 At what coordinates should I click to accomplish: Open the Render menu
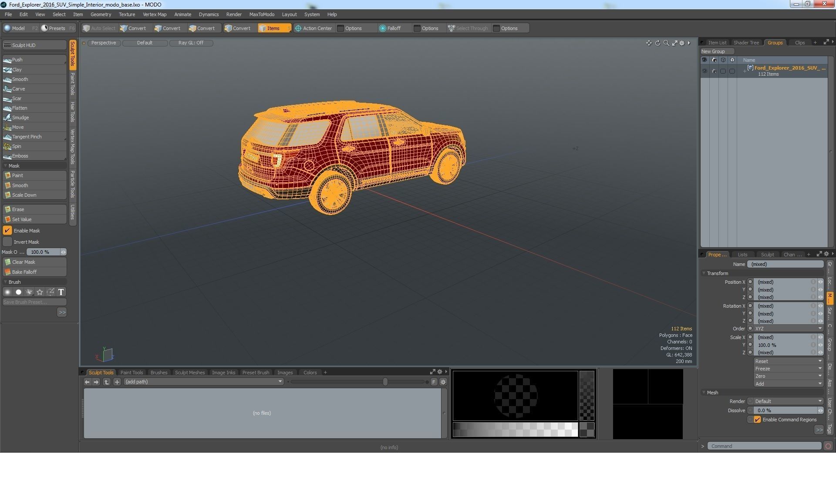pyautogui.click(x=234, y=14)
